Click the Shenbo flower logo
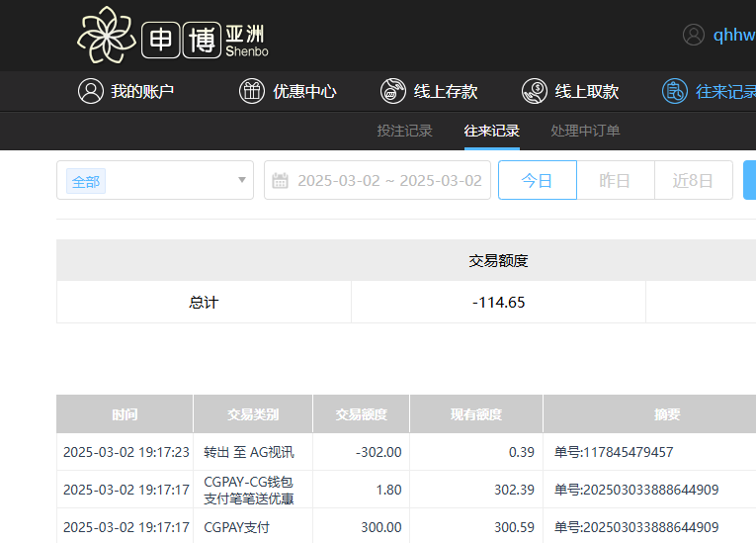This screenshot has width=756, height=543. pyautogui.click(x=107, y=36)
